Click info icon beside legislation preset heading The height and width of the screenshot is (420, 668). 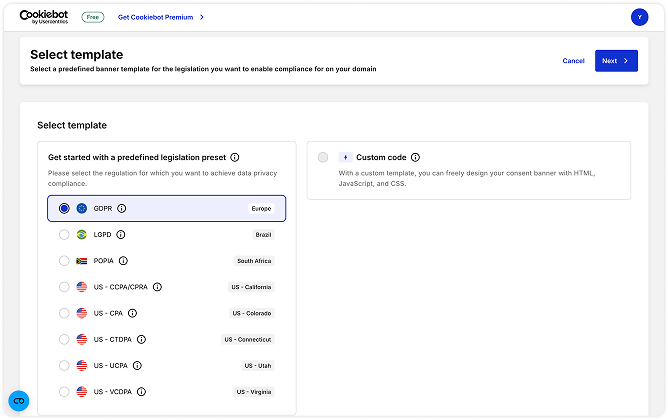[x=235, y=157]
